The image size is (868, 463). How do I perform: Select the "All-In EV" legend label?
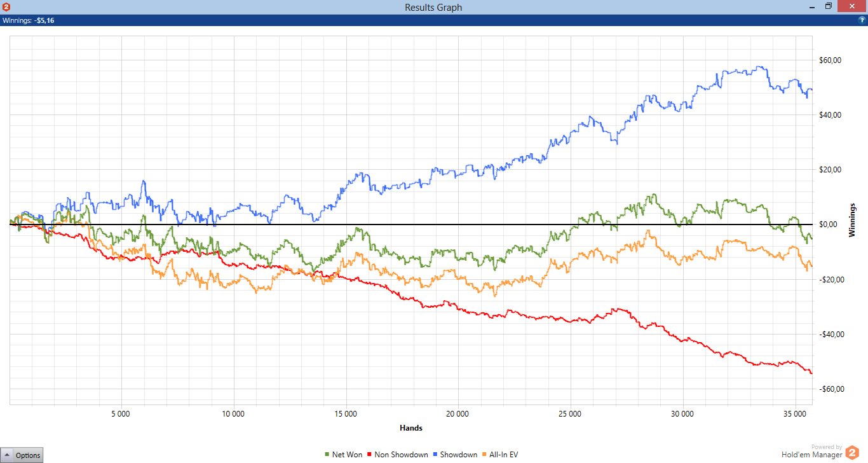coord(504,455)
